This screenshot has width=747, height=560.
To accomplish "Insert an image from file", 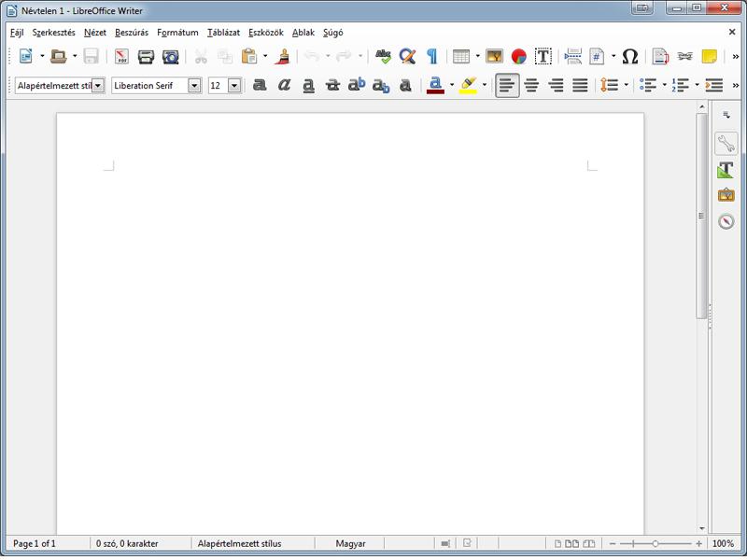I will tap(495, 56).
